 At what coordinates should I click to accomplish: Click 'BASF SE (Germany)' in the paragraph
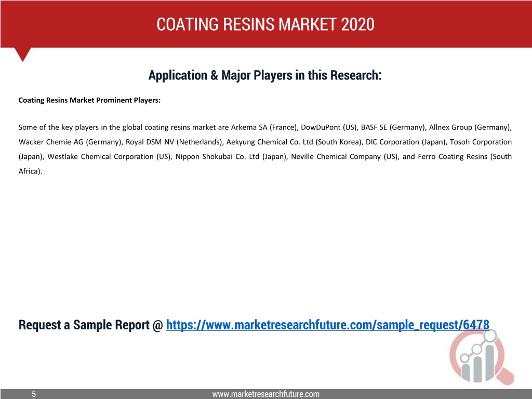click(x=393, y=128)
